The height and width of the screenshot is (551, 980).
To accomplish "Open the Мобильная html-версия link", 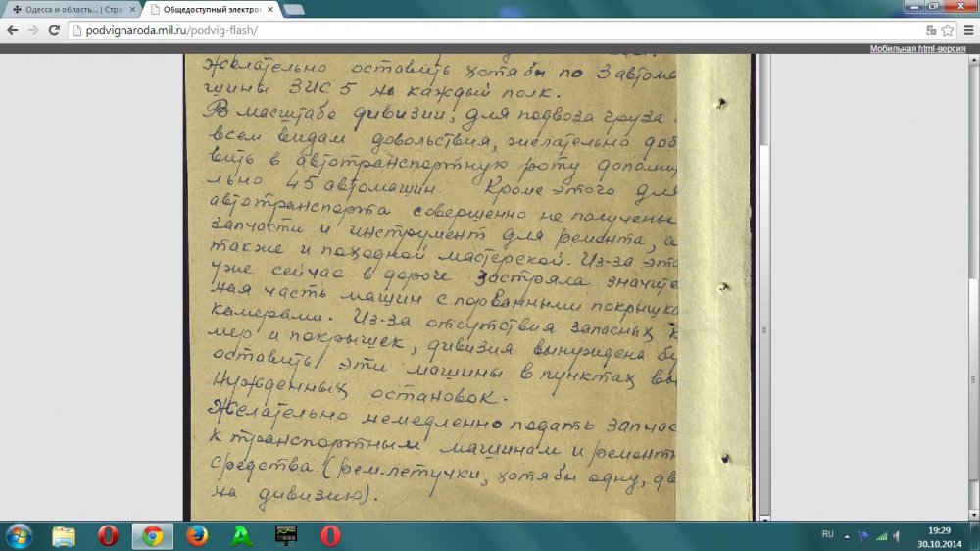I will pos(916,49).
